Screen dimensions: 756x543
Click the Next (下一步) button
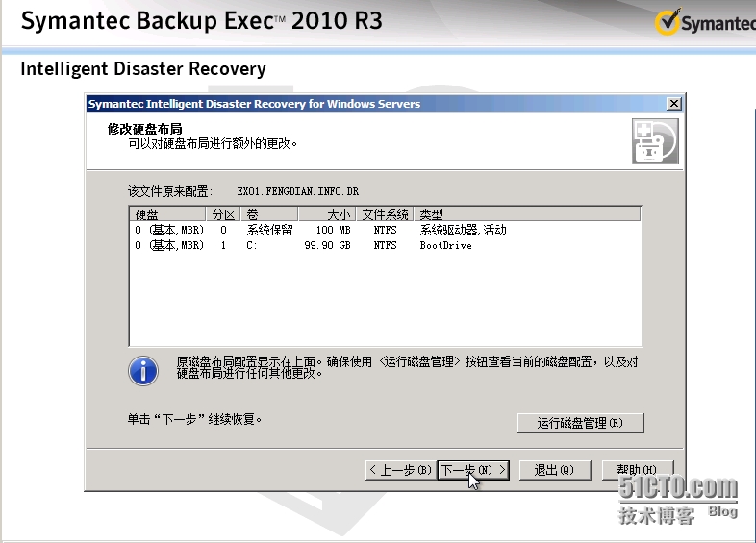point(473,470)
